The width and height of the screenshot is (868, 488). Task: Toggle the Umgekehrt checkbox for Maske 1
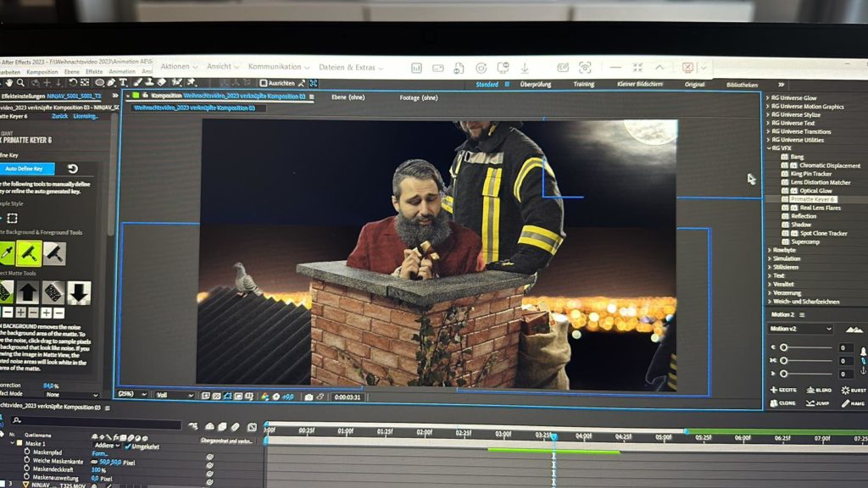[x=129, y=446]
